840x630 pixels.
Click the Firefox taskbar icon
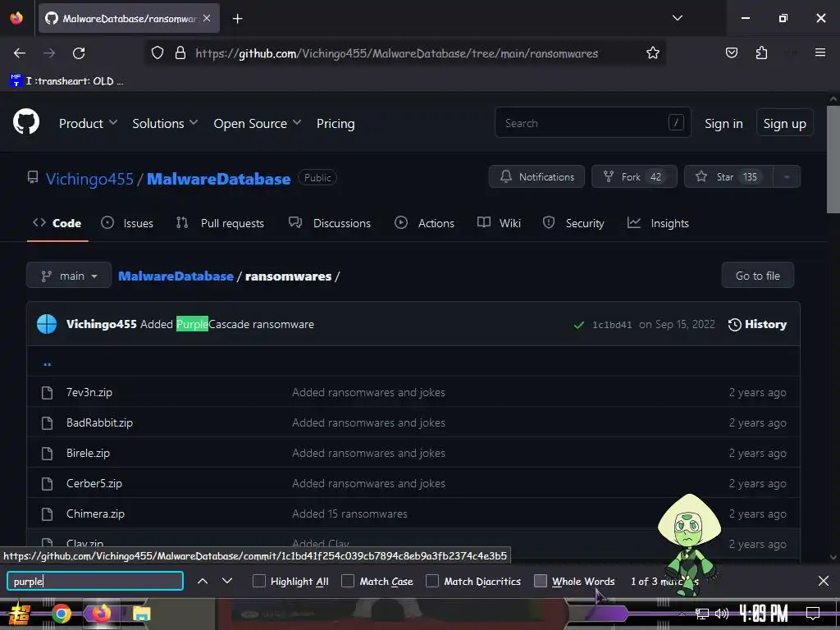101,614
